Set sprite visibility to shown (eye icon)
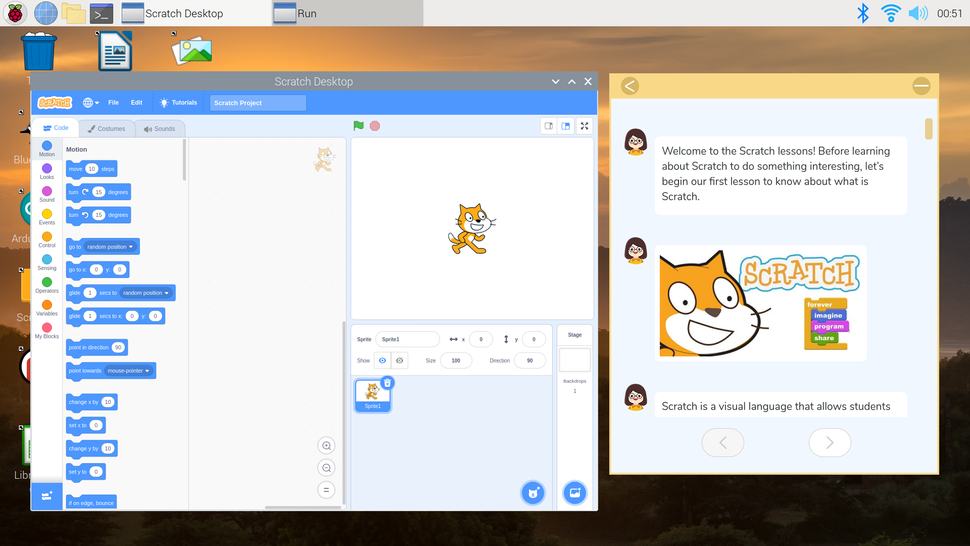 [x=382, y=360]
